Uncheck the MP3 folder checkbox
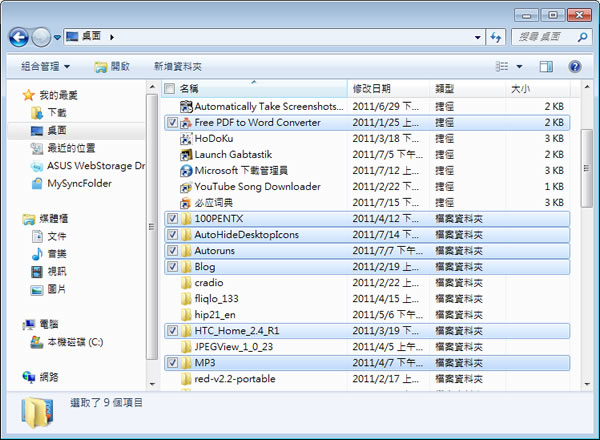Screen dimensions: 600x440 173,363
